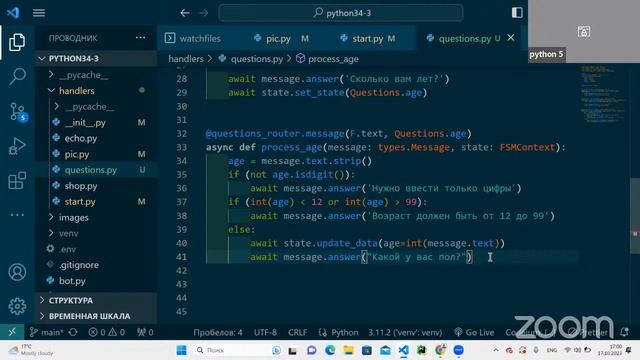Switch to pic.py tab

coord(282,38)
